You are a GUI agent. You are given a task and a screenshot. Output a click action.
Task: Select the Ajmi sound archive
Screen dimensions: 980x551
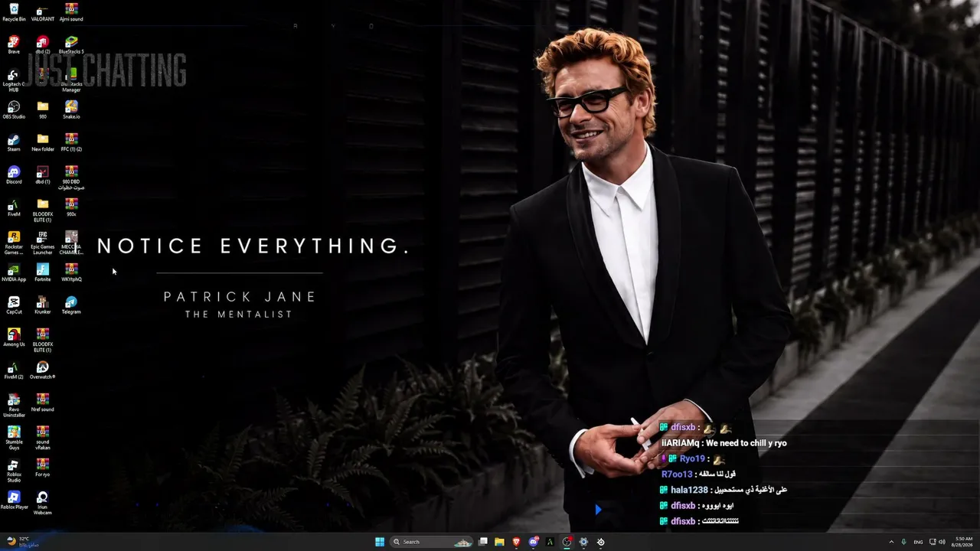coord(71,12)
